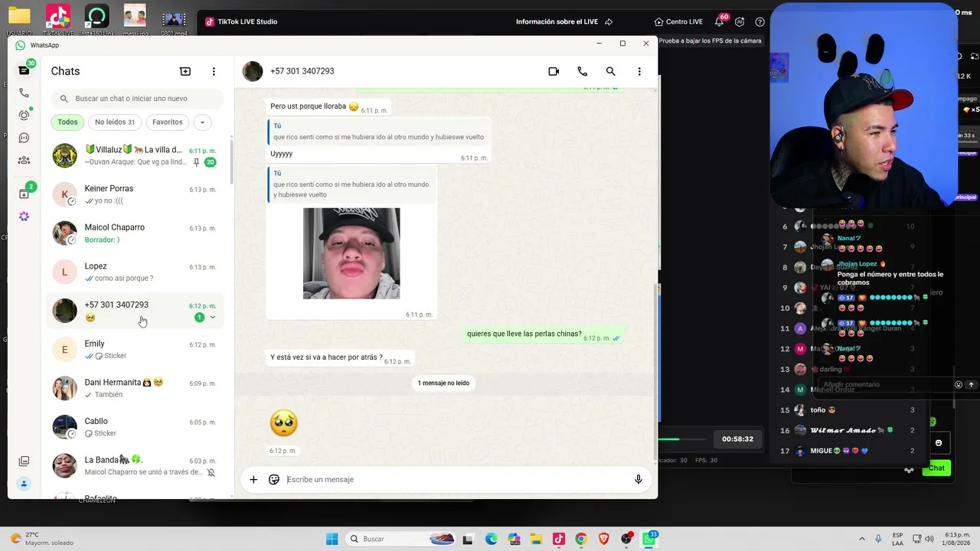Open the Dani Hermanita chat
980x551 pixels.
point(135,388)
